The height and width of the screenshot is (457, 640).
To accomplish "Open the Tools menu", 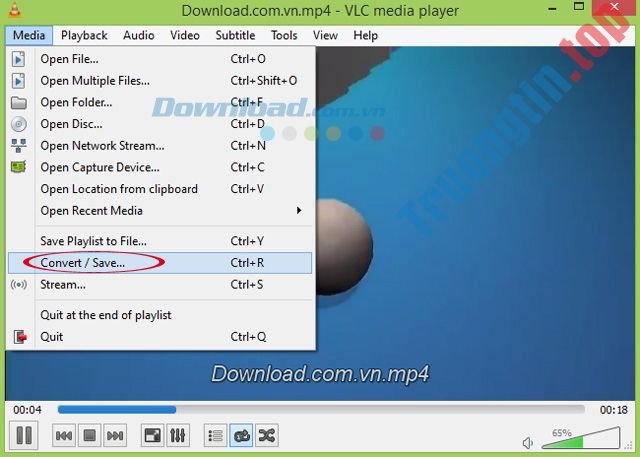I will point(284,35).
